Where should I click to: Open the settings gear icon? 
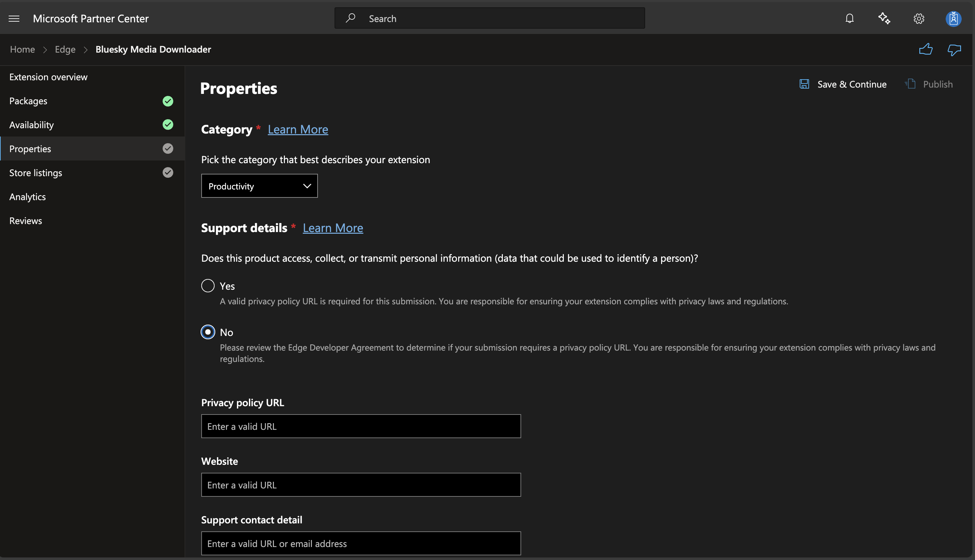pos(919,18)
